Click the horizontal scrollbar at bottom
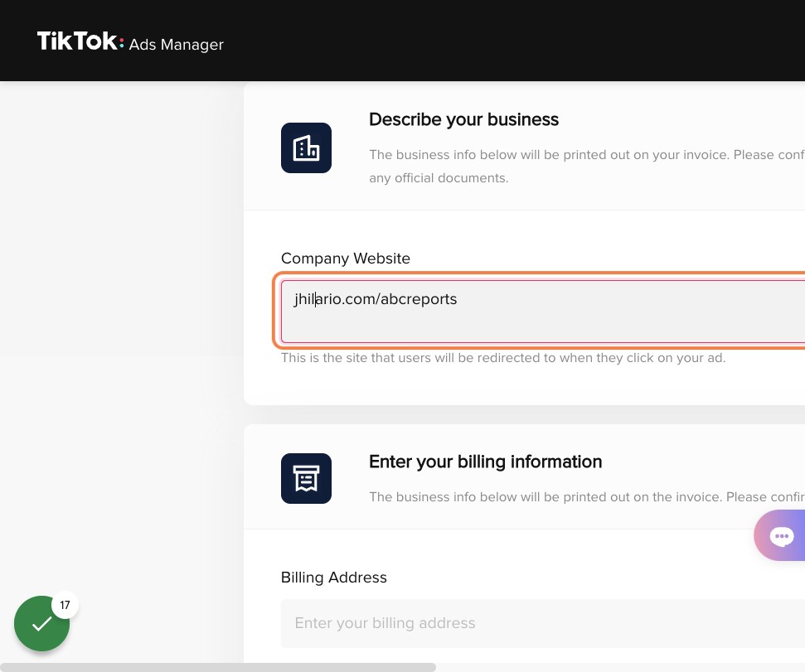This screenshot has height=672, width=805. point(218,667)
